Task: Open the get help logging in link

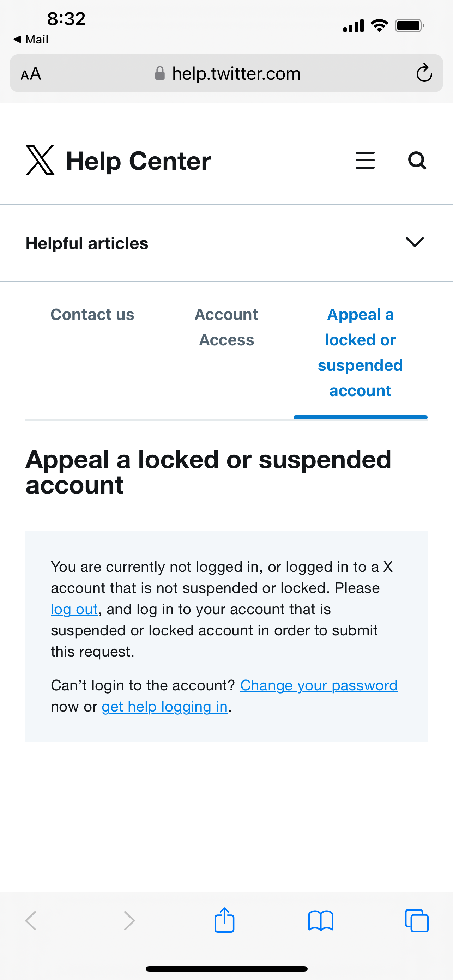Action: [x=165, y=707]
